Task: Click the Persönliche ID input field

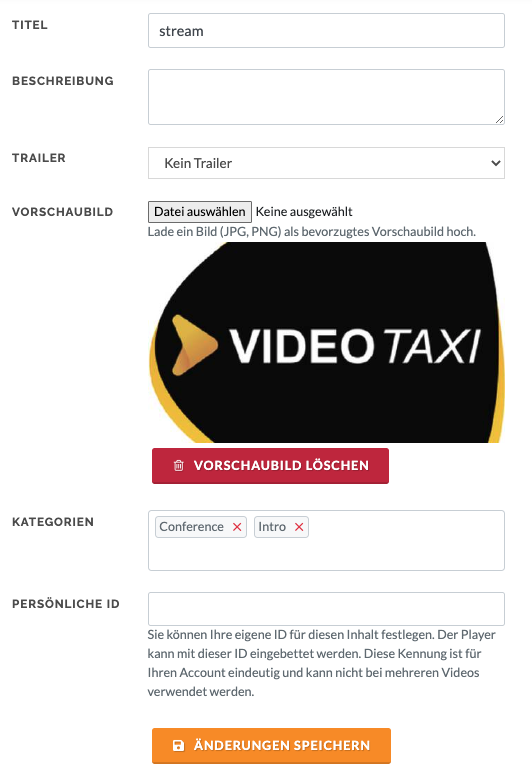Action: (326, 609)
